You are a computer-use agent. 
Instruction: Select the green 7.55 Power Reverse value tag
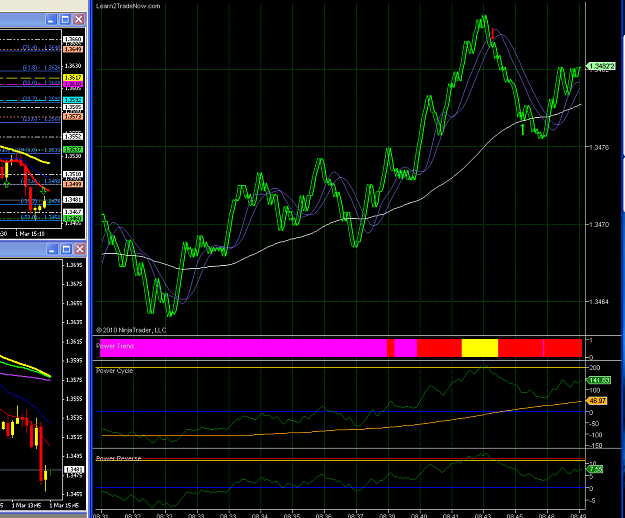[x=595, y=469]
